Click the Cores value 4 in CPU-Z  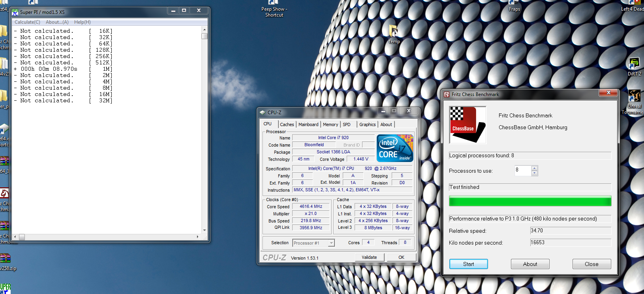click(x=368, y=243)
